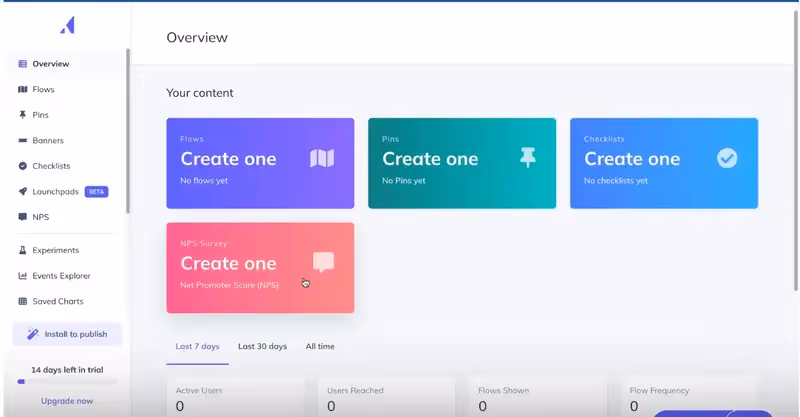
Task: Click the 'No flows yet' text
Action: (204, 181)
